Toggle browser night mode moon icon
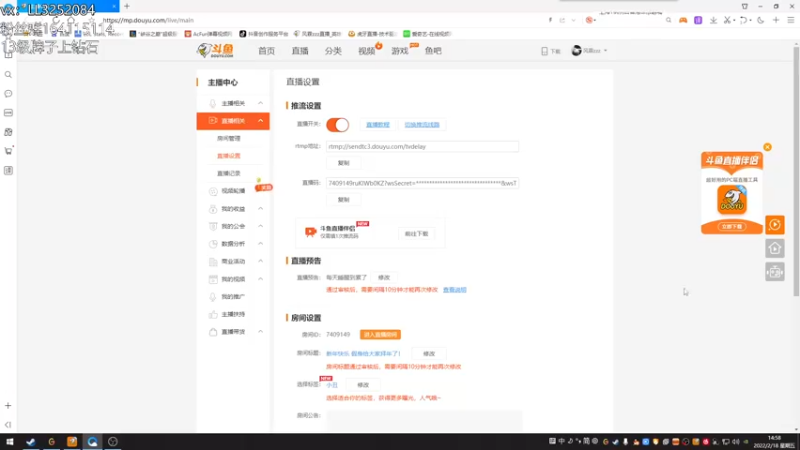Screen dimensions: 800x450 tap(761, 20)
